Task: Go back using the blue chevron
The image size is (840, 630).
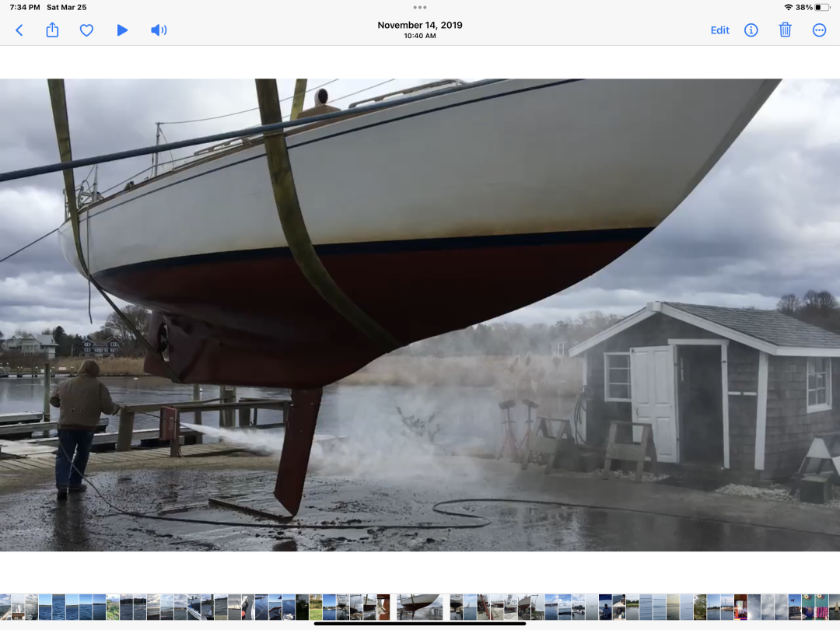Action: pos(19,30)
